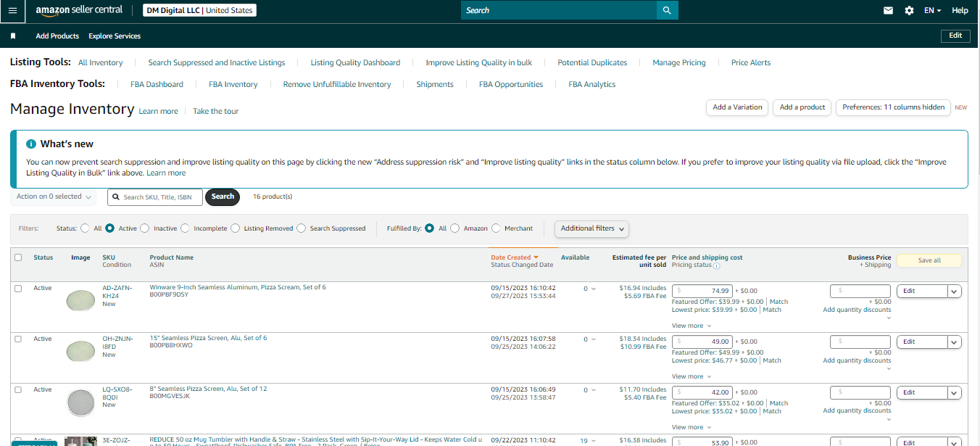Open the 15" Pizza Screen product thumbnail
The width and height of the screenshot is (980, 446).
click(80, 351)
